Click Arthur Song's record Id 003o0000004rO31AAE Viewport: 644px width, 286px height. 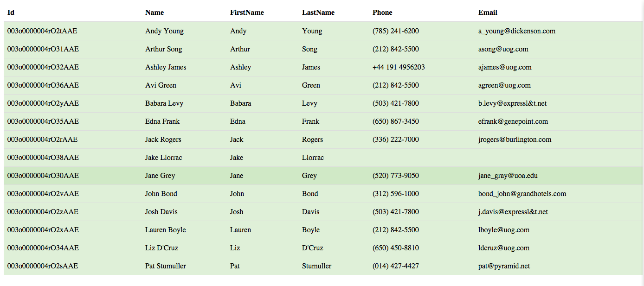43,49
